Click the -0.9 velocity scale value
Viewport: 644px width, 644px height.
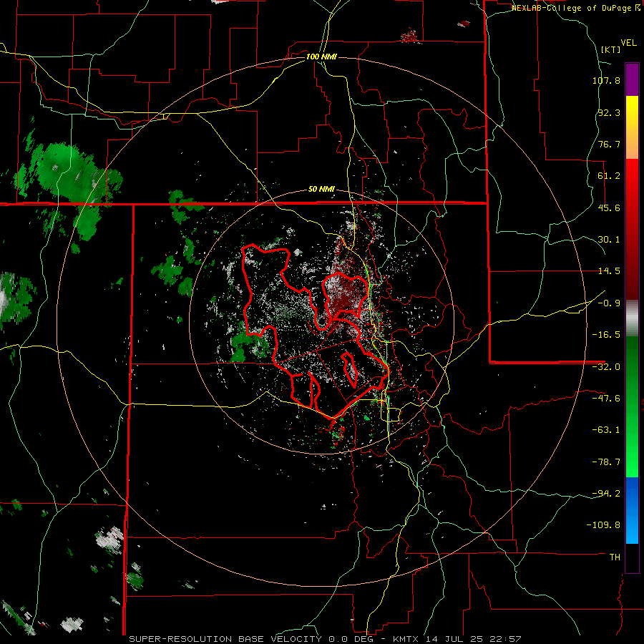609,303
